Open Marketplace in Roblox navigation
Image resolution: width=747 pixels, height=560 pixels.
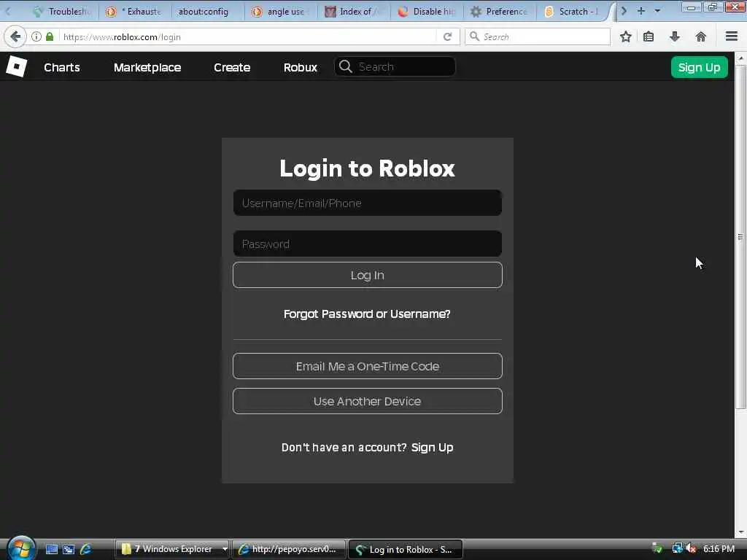tap(147, 67)
